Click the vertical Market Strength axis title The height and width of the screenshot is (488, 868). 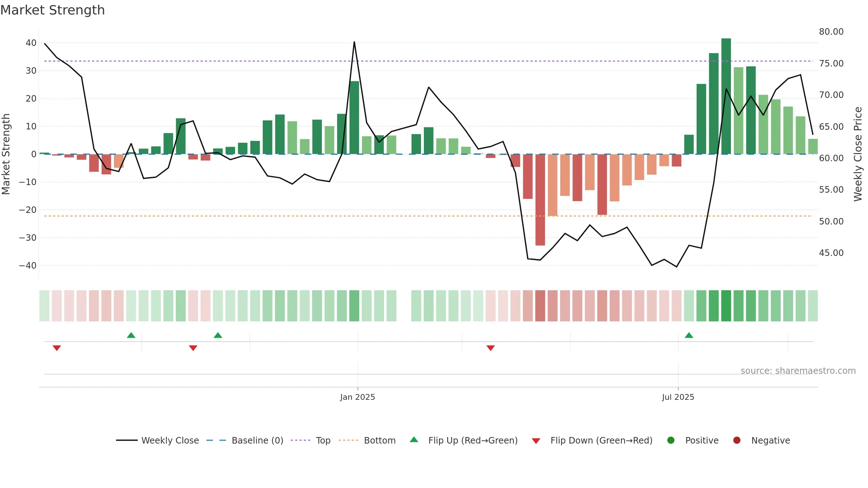coord(6,154)
